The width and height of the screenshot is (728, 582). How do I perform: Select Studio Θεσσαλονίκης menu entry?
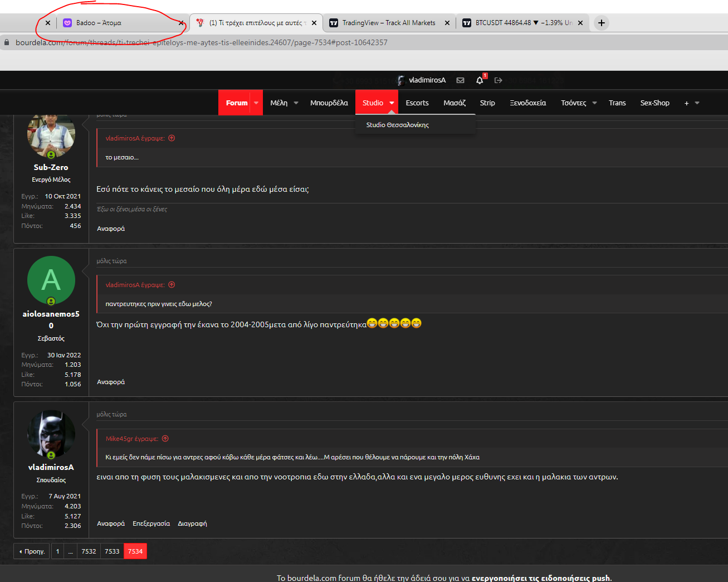tap(397, 125)
